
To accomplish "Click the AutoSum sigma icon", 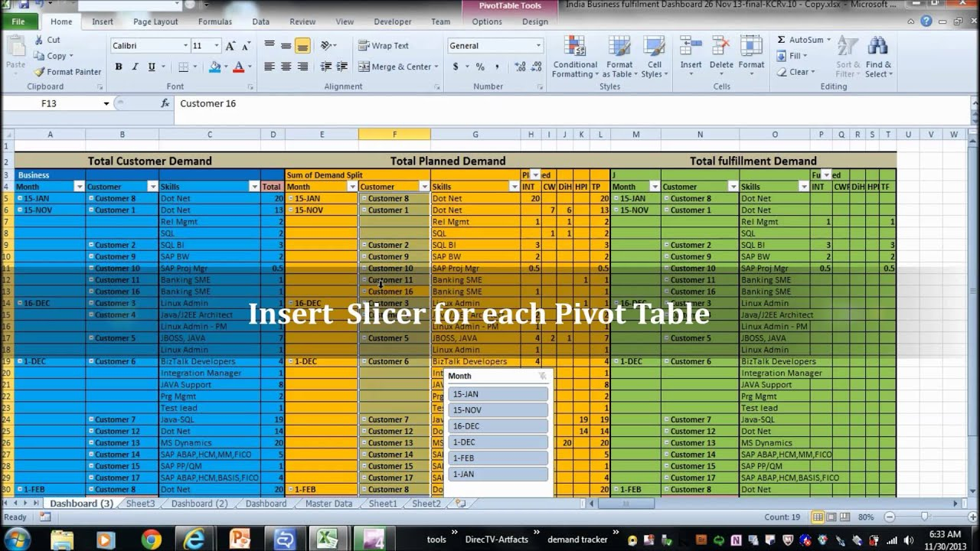I will pos(781,40).
